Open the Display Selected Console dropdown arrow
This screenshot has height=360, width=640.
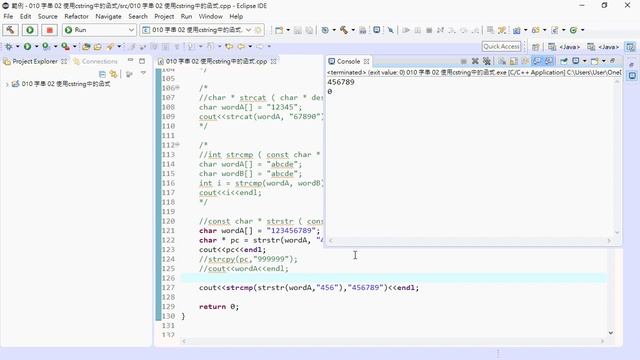point(584,61)
